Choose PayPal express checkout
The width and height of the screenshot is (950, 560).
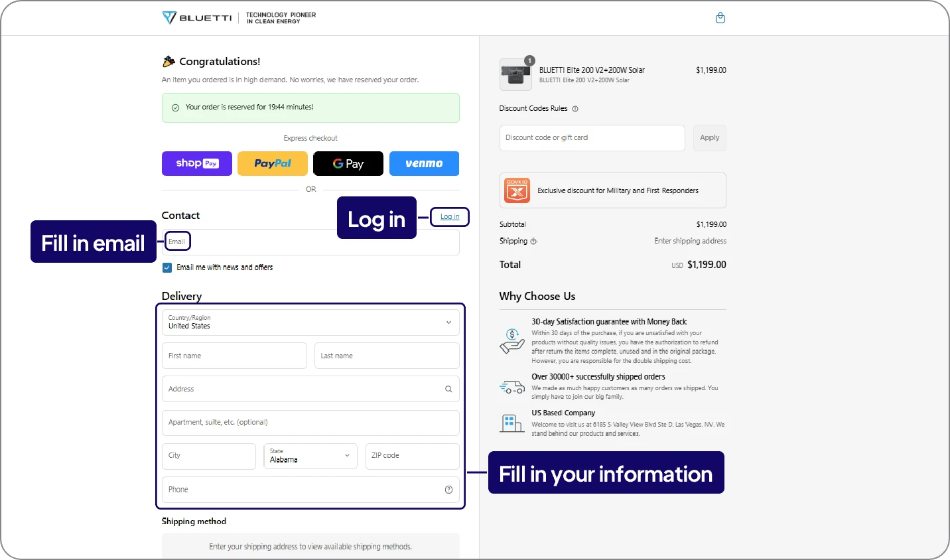pyautogui.click(x=273, y=164)
